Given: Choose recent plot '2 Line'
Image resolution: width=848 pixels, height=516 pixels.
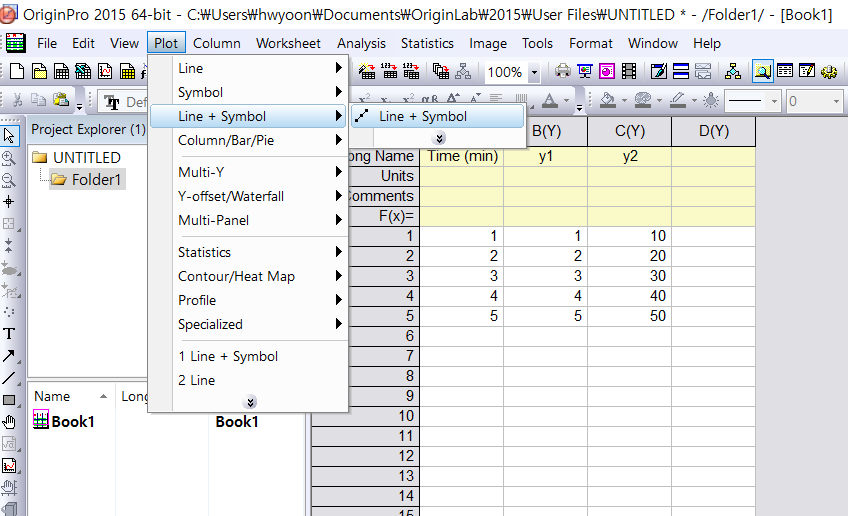Looking at the screenshot, I should click(248, 380).
